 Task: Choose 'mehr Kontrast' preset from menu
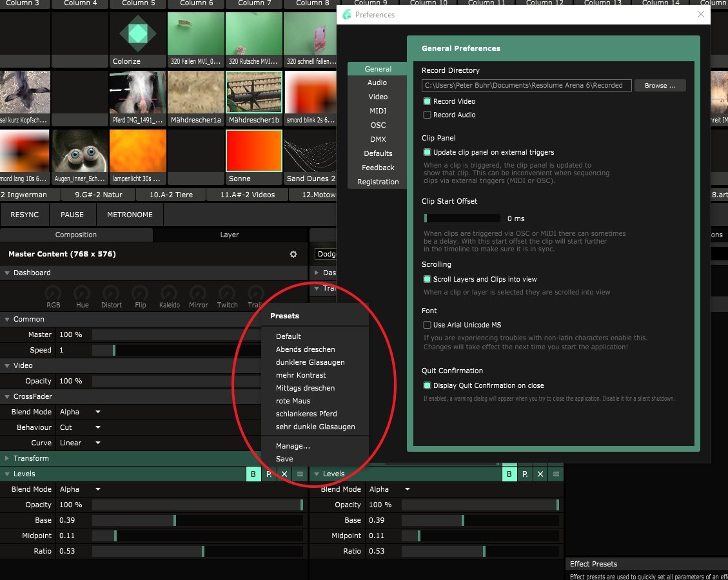[300, 375]
